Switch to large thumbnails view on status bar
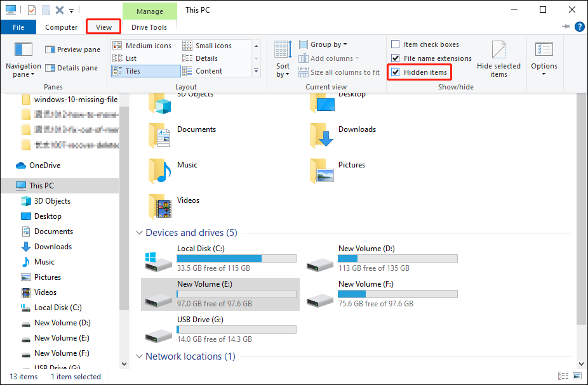Viewport: 588px width, 385px height. pyautogui.click(x=578, y=375)
